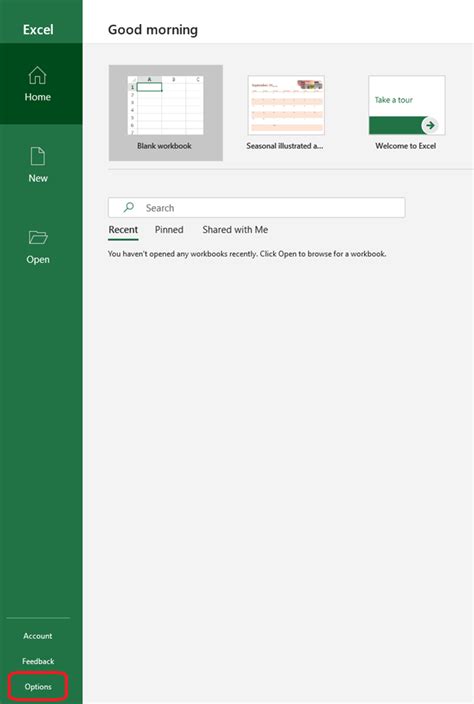
Task: Click the Open folder icon
Action: pyautogui.click(x=38, y=237)
